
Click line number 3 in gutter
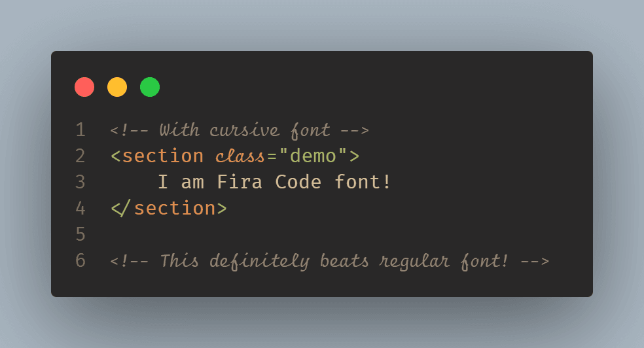point(80,182)
